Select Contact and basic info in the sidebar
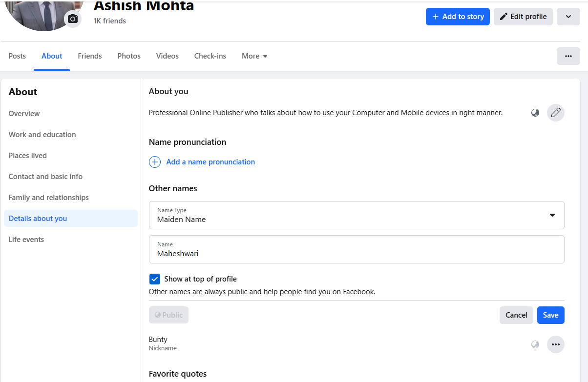This screenshot has height=382, width=588. point(45,176)
